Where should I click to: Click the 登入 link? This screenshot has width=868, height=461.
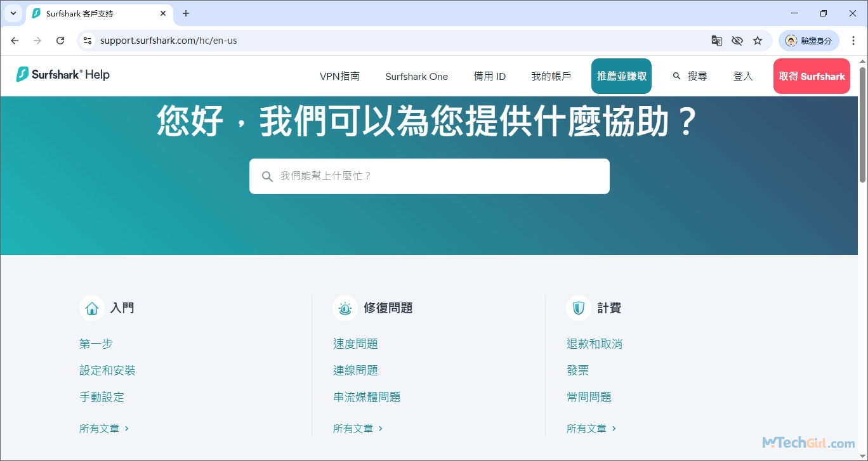click(x=742, y=75)
